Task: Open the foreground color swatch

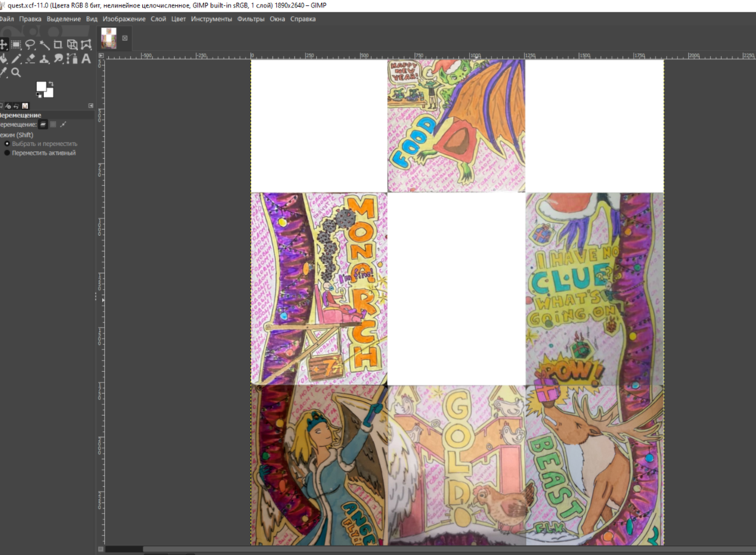Action: [43, 85]
